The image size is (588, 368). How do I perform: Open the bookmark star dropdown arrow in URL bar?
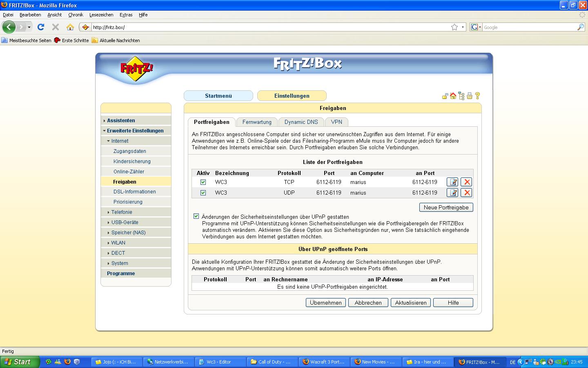[463, 27]
